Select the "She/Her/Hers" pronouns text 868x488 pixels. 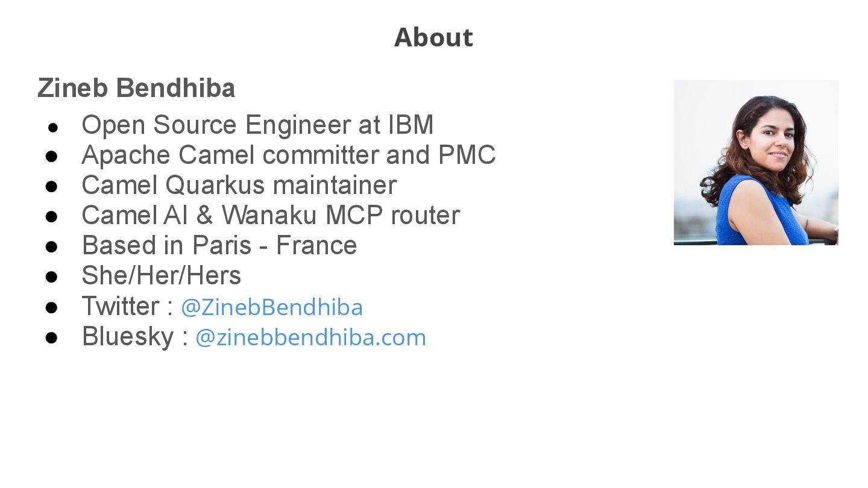tap(162, 276)
